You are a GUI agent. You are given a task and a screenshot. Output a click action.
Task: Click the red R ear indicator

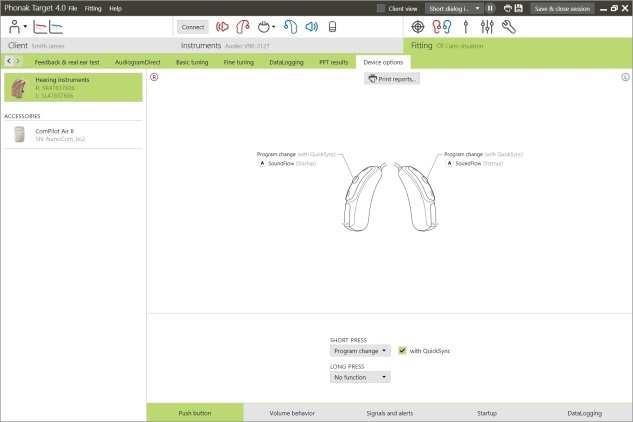click(x=154, y=77)
